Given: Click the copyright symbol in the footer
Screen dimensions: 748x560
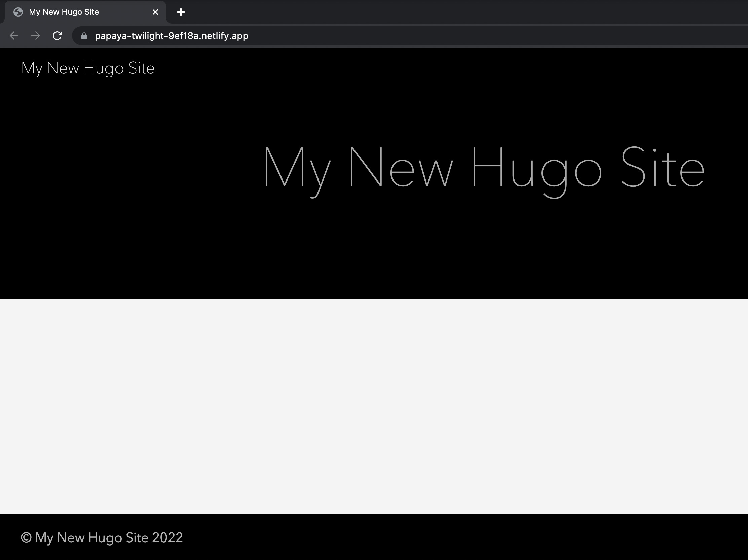Looking at the screenshot, I should tap(26, 537).
